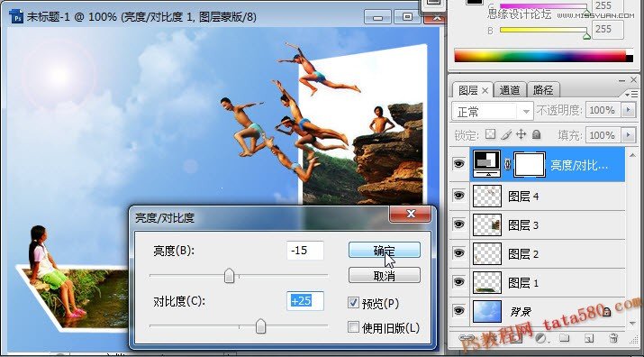Hide the Background layer eye icon
Image resolution: width=644 pixels, height=357 pixels.
(x=458, y=311)
